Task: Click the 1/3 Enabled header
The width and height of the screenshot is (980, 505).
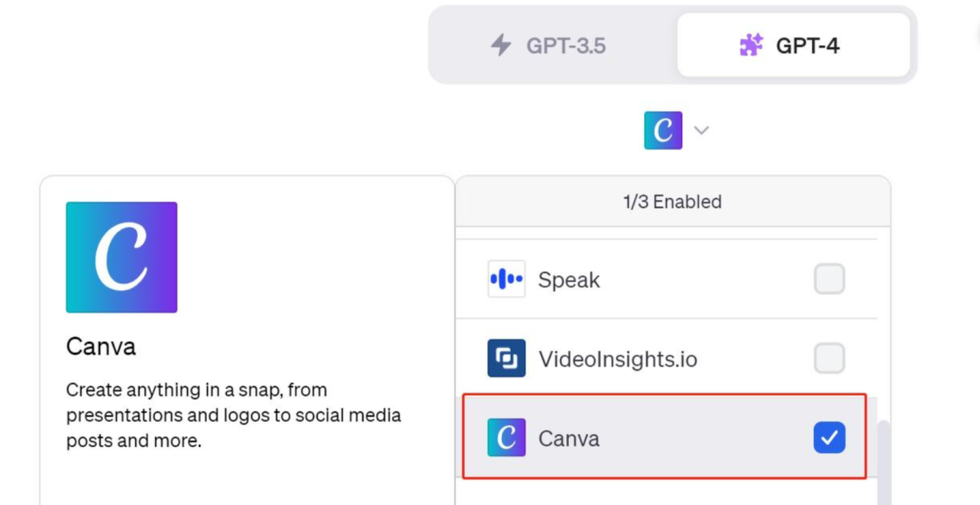Action: (671, 201)
